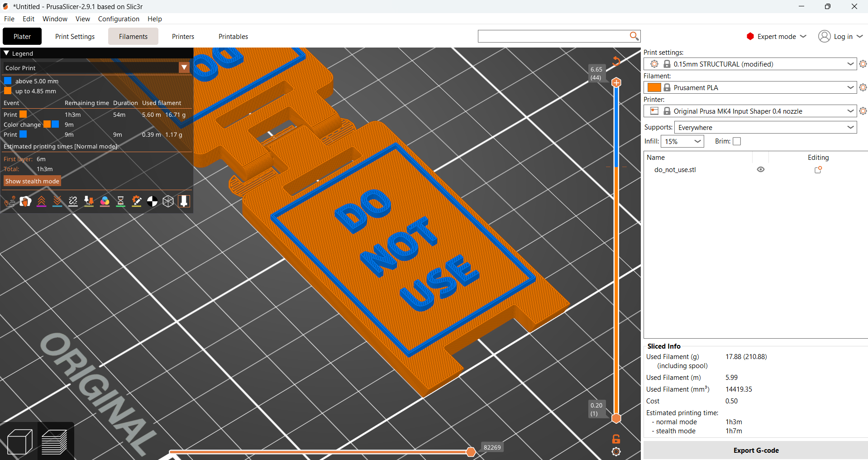
Task: Open the Color Print view type dropdown
Action: [97, 68]
